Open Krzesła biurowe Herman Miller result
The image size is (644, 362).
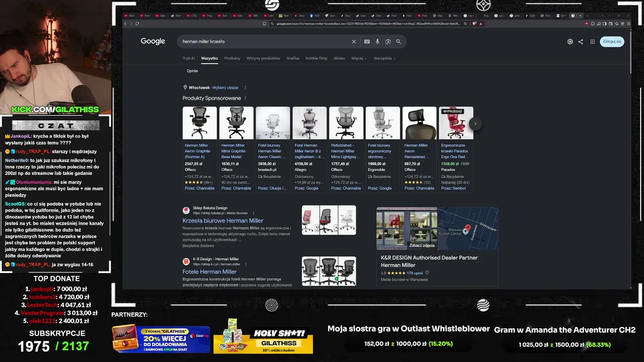coord(223,221)
